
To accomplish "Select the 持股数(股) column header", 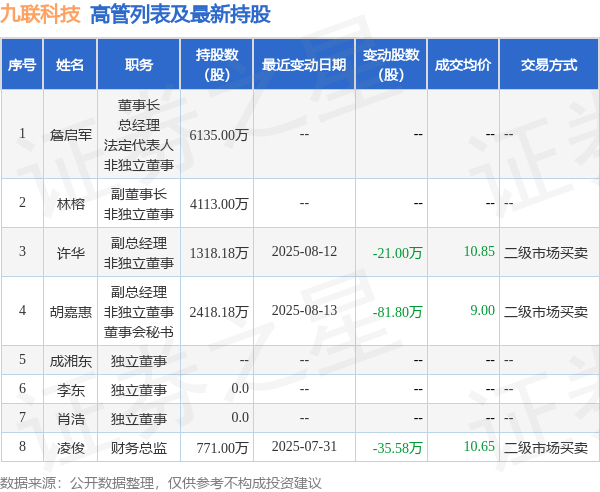I will pyautogui.click(x=217, y=64).
